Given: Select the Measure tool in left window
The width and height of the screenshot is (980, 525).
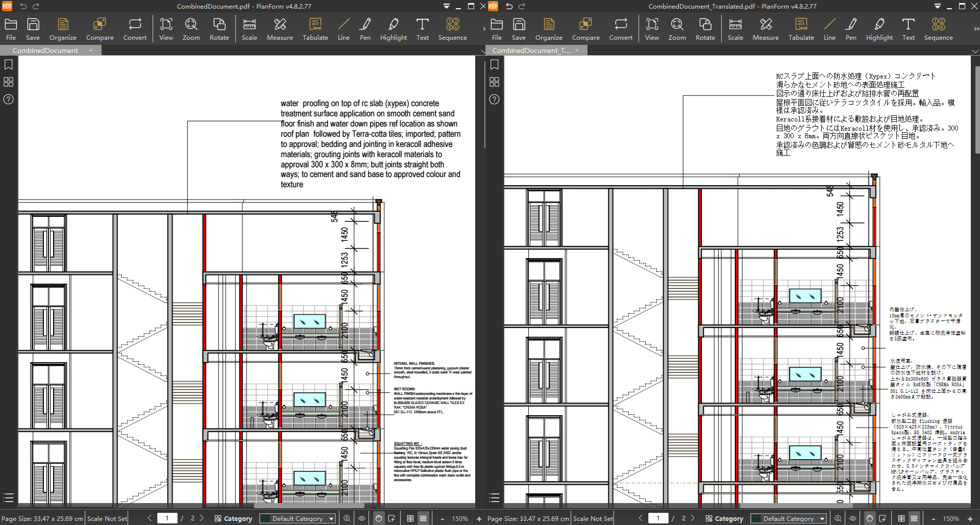Looking at the screenshot, I should [279, 29].
